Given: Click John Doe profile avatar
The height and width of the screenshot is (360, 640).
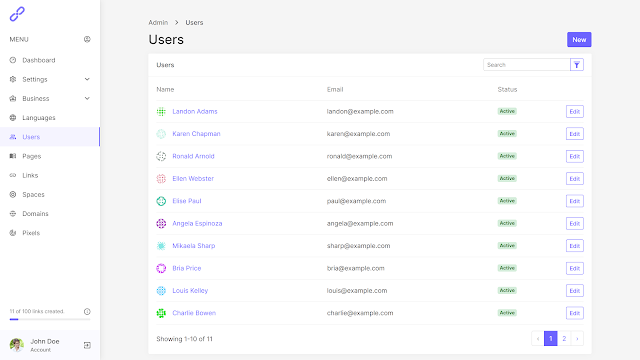Looking at the screenshot, I should (17, 345).
